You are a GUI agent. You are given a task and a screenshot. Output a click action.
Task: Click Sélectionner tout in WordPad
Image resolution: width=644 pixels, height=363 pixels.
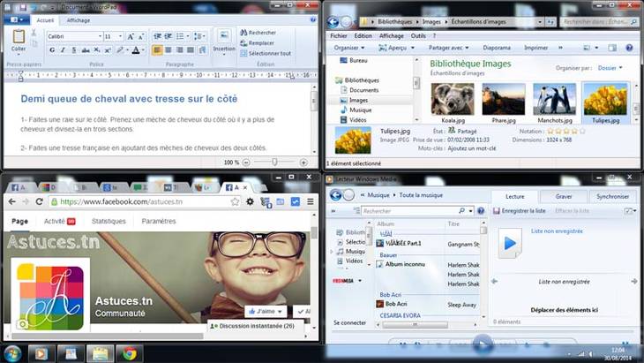(x=266, y=54)
